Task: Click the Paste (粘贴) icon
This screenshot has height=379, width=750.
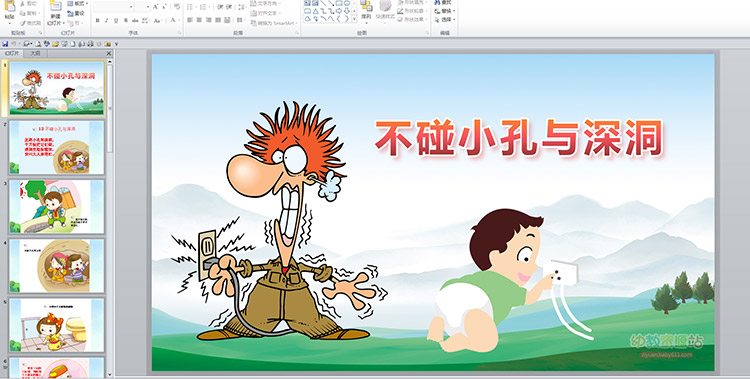Action: (x=10, y=6)
